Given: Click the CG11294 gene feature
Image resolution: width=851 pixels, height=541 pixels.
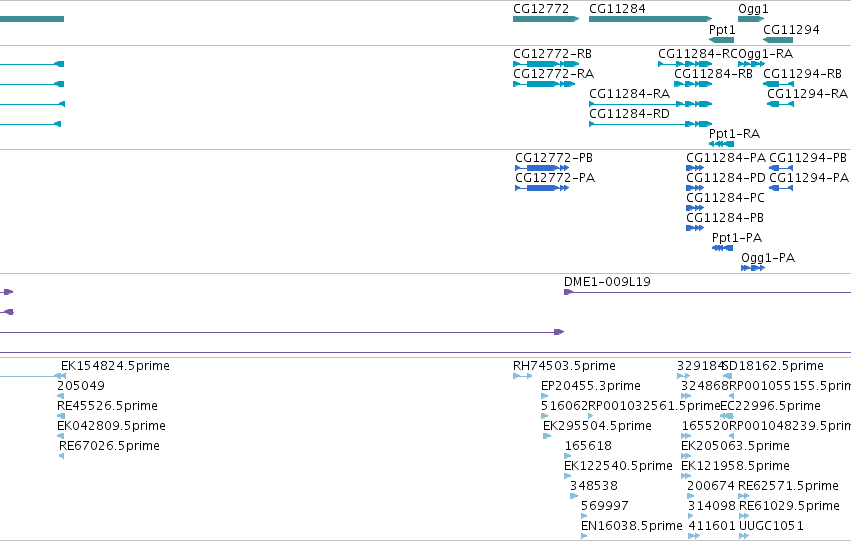Looking at the screenshot, I should point(778,40).
